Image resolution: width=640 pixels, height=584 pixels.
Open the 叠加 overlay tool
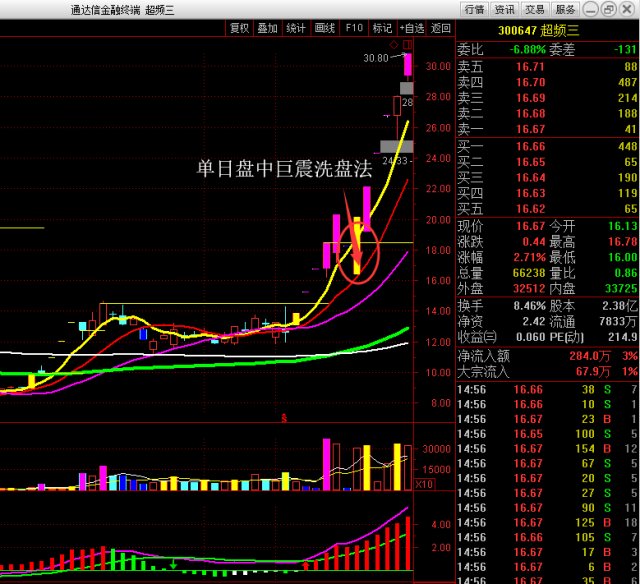click(x=268, y=28)
